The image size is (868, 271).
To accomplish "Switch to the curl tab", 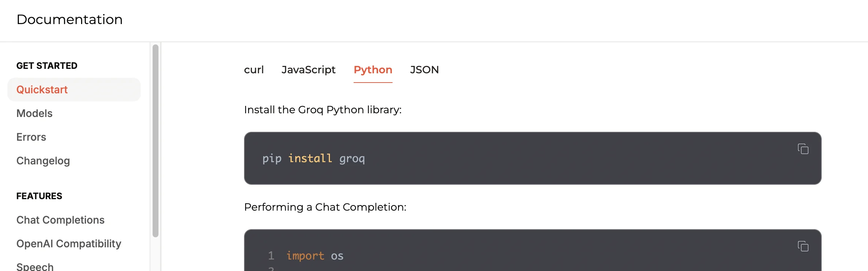I will click(x=254, y=70).
